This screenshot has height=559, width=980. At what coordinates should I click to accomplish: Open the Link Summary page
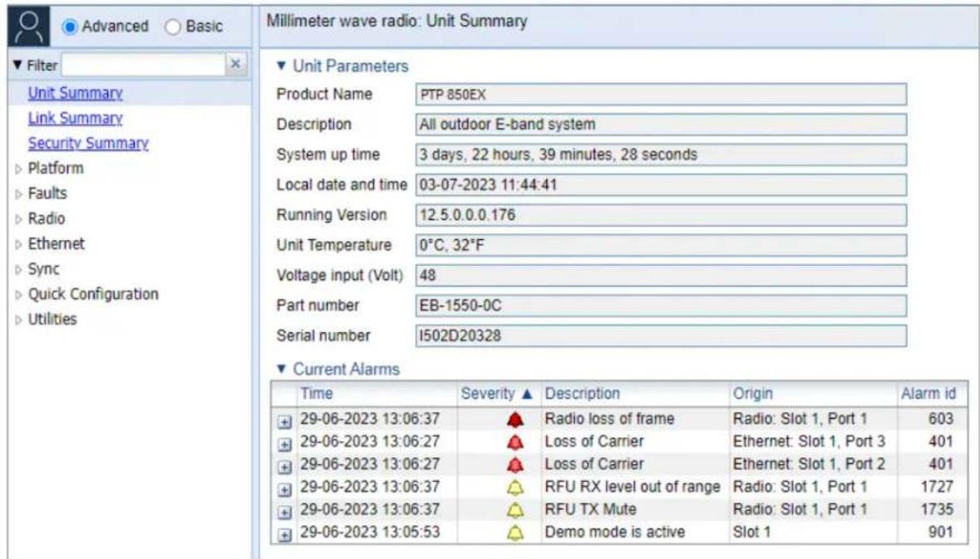[x=75, y=118]
